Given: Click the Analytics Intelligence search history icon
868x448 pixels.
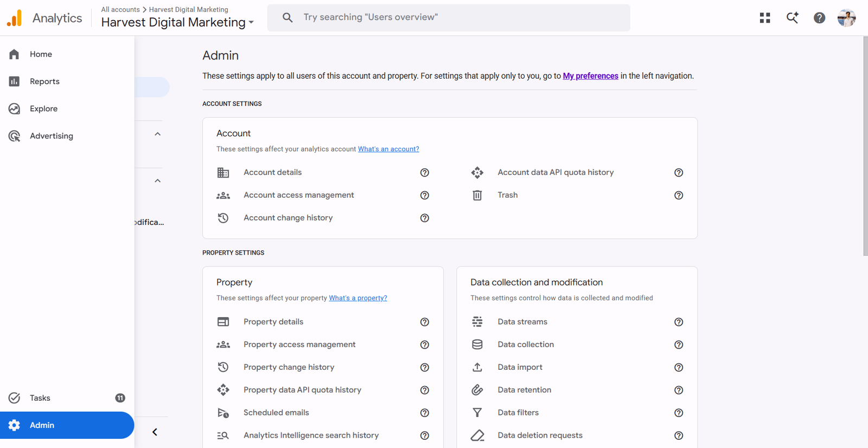Looking at the screenshot, I should 223,436.
